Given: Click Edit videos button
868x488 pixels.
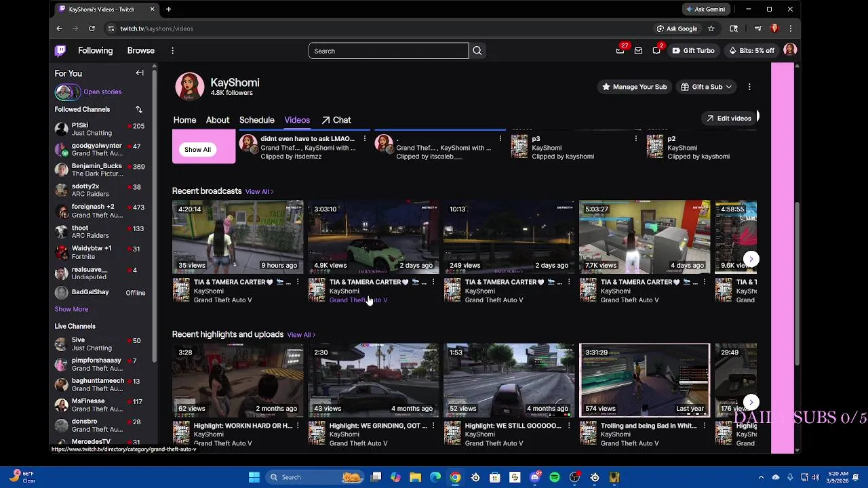Looking at the screenshot, I should (x=728, y=118).
